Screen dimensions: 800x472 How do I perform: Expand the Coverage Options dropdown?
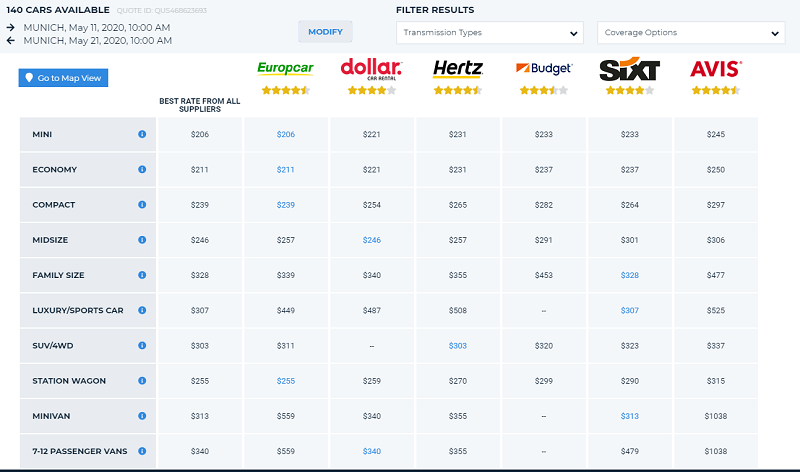[x=691, y=33]
